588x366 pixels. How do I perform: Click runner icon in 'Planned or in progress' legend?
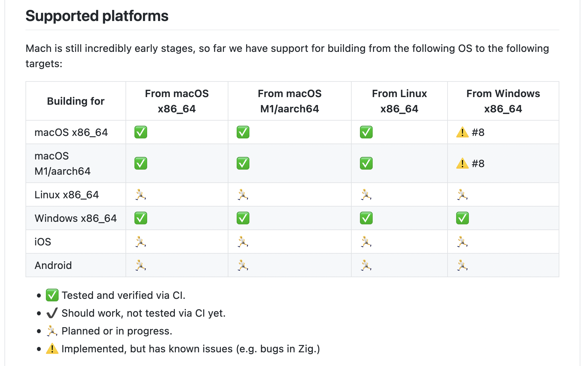(x=52, y=331)
